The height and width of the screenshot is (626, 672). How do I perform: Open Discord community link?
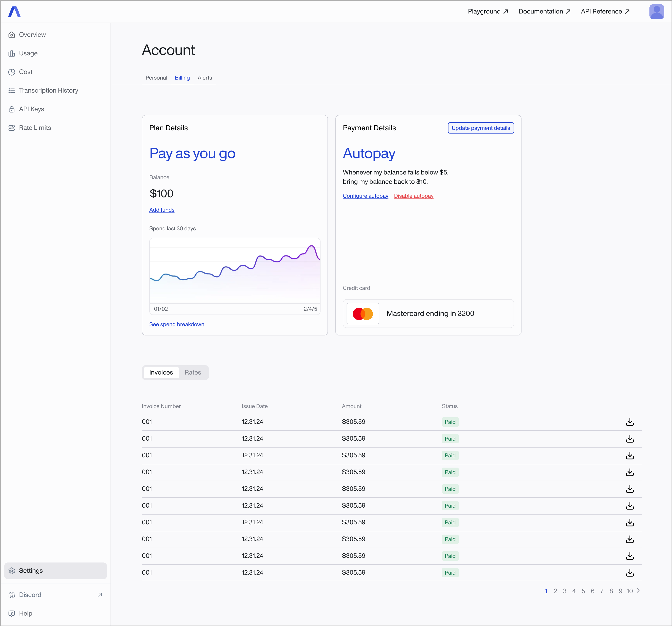(30, 595)
